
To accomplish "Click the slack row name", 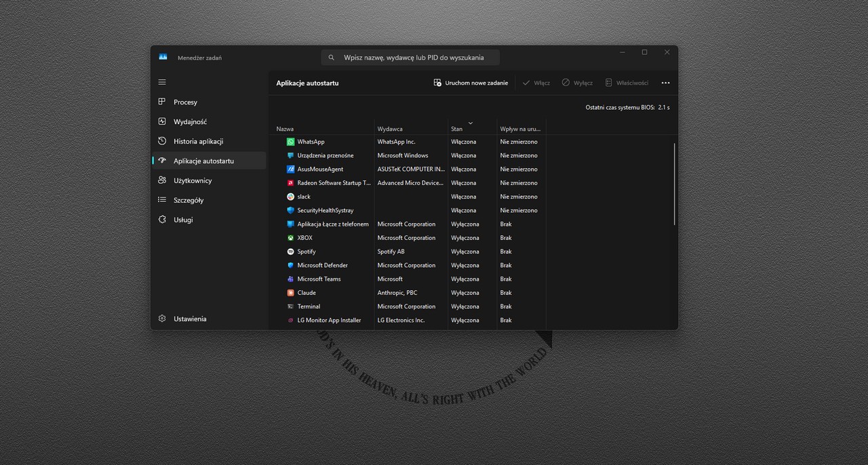I will [304, 197].
